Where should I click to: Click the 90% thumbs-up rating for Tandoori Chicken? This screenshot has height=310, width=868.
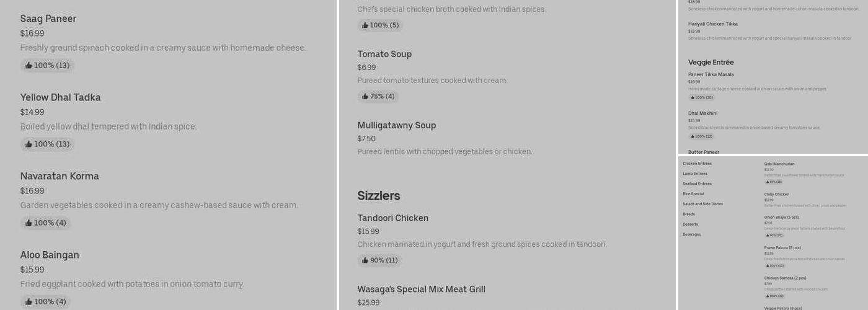tap(379, 261)
